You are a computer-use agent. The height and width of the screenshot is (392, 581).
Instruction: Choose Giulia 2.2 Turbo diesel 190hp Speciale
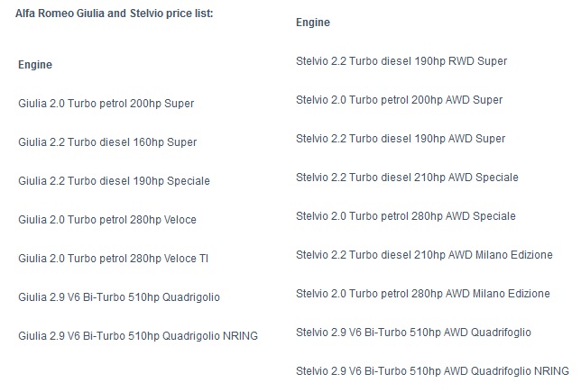tap(114, 181)
